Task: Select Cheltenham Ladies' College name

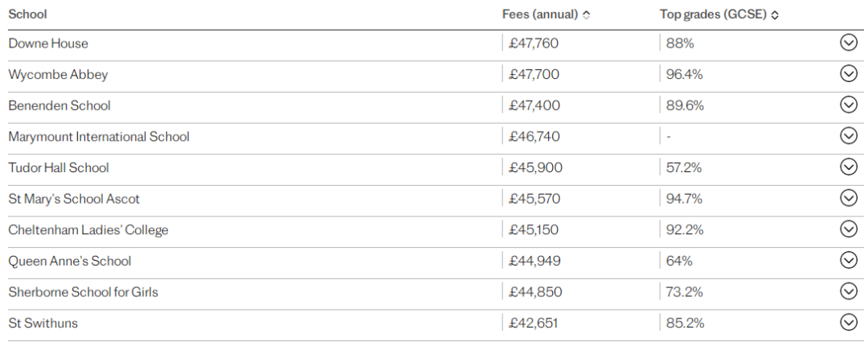Action: point(88,229)
